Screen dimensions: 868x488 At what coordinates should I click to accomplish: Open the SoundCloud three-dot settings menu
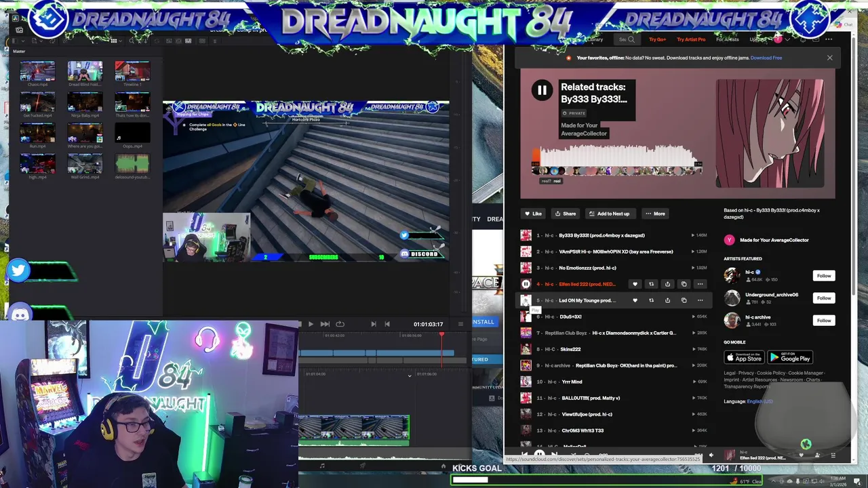(x=829, y=39)
